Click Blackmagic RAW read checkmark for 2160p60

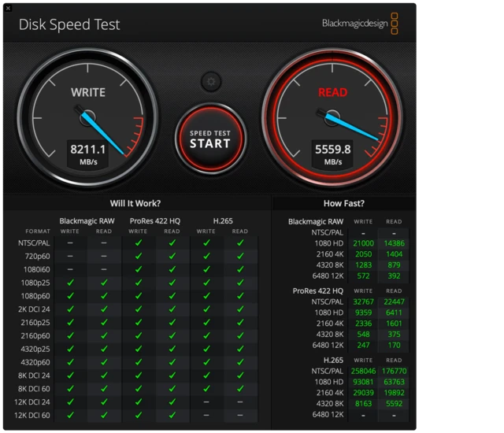coord(104,335)
